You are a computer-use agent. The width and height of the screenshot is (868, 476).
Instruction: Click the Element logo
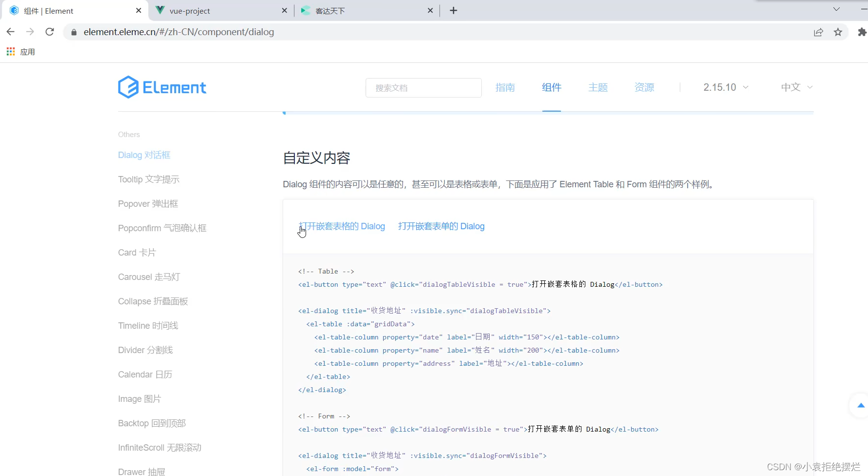click(162, 87)
